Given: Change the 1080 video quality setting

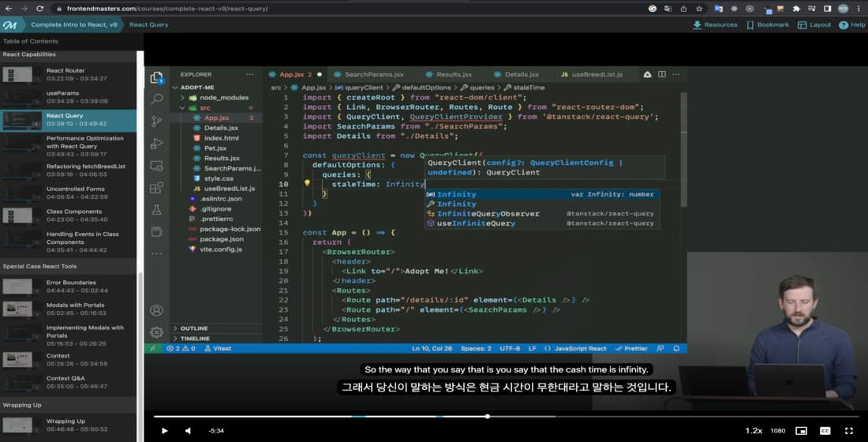Looking at the screenshot, I should [778, 430].
